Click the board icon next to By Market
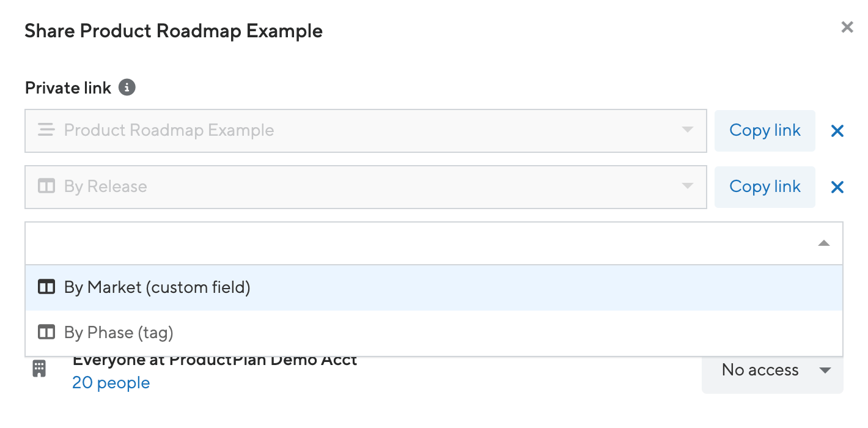The image size is (868, 428). pos(46,287)
